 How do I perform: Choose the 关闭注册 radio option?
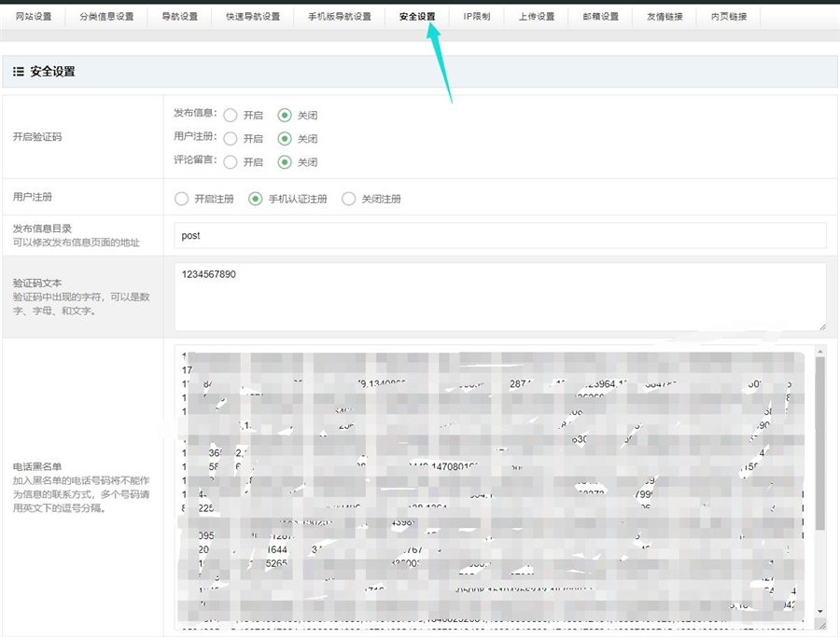349,199
